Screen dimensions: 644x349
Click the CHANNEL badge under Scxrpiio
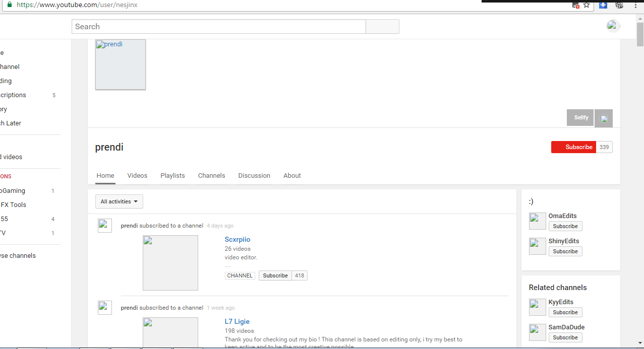click(x=240, y=276)
